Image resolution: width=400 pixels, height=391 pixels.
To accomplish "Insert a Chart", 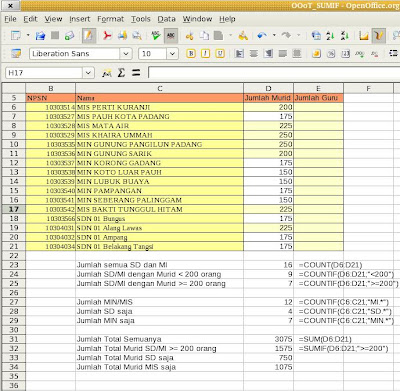I will coord(364,35).
